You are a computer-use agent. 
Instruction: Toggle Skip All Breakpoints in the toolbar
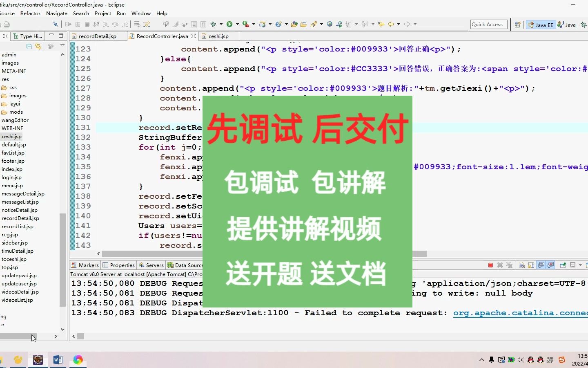(x=56, y=24)
